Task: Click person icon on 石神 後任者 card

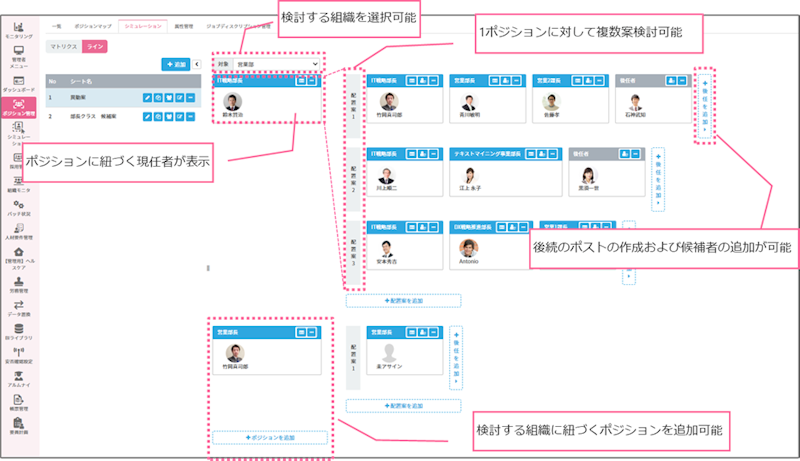Action: point(671,81)
